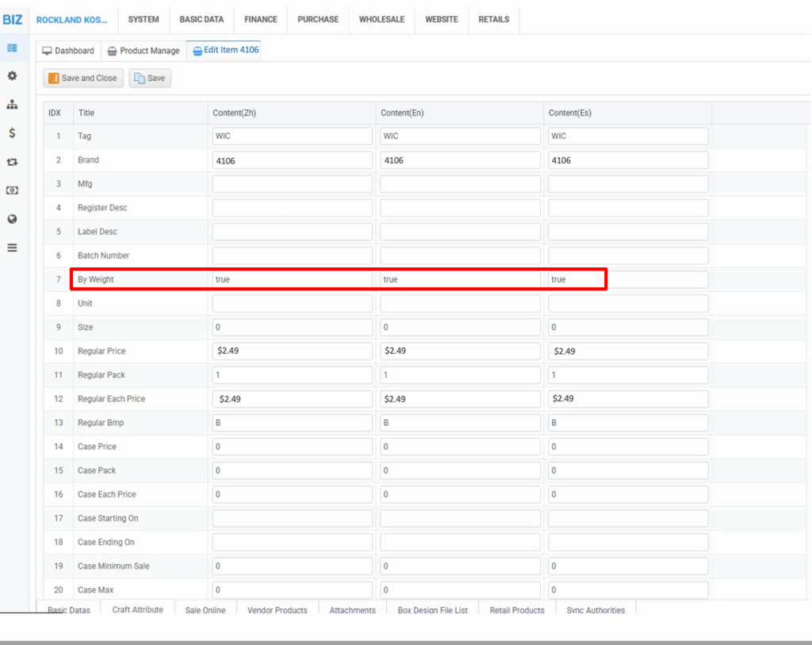Click the Save button
Viewport: 812px width, 645px height.
[x=149, y=78]
